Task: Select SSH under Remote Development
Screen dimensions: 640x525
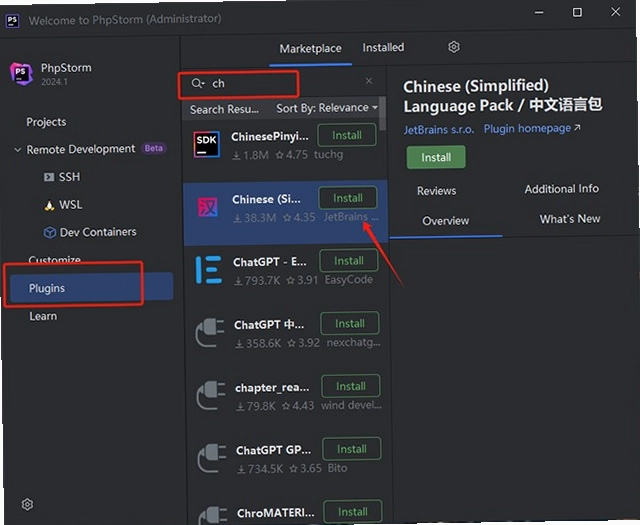Action: (x=69, y=177)
